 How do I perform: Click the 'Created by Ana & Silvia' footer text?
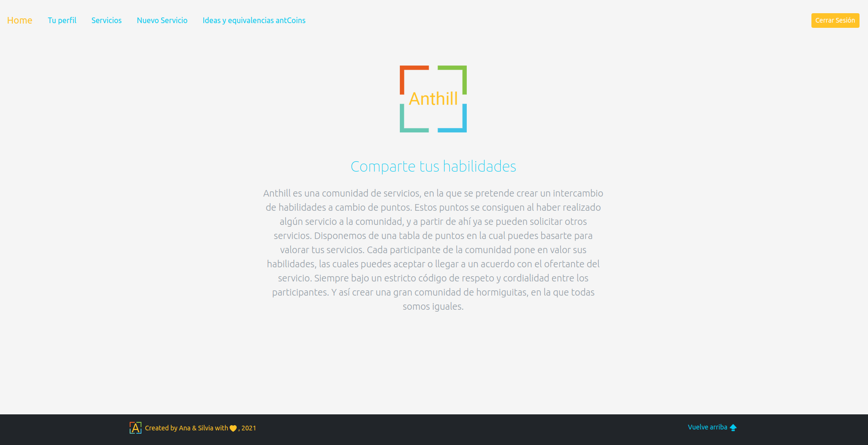click(184, 428)
